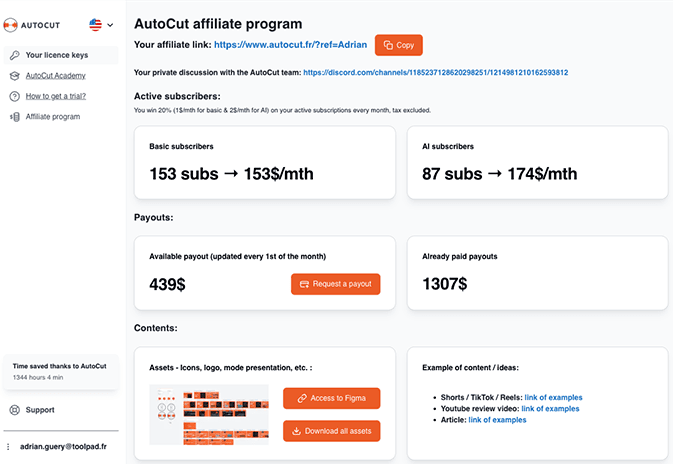Expand the language dropdown chevron
This screenshot has height=464, width=673.
(110, 25)
